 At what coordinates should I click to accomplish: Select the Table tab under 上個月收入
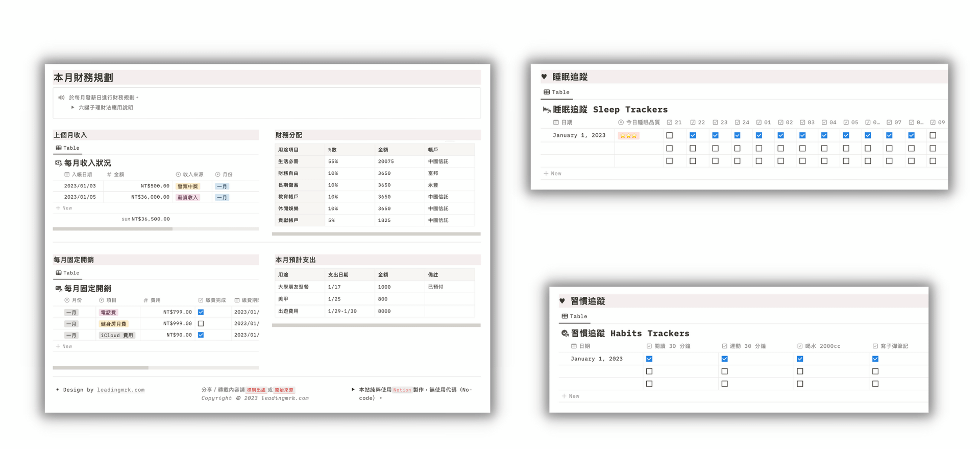tap(67, 148)
